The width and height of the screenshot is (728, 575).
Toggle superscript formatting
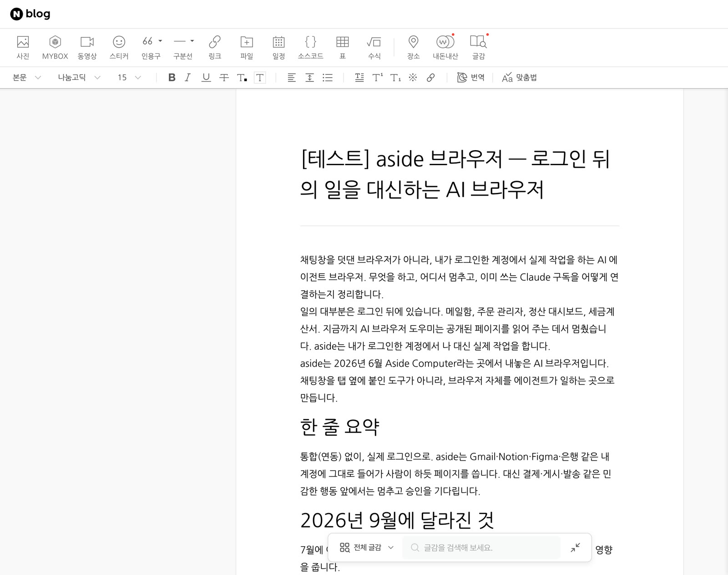(378, 77)
